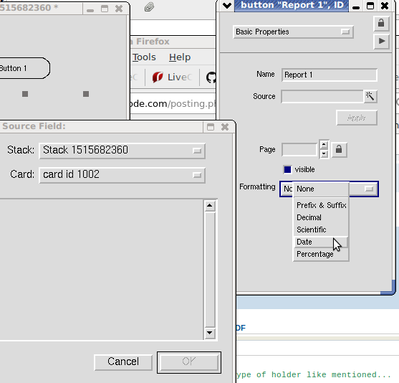Open the Firefox Help menu
Image resolution: width=399 pixels, height=383 pixels.
click(180, 57)
